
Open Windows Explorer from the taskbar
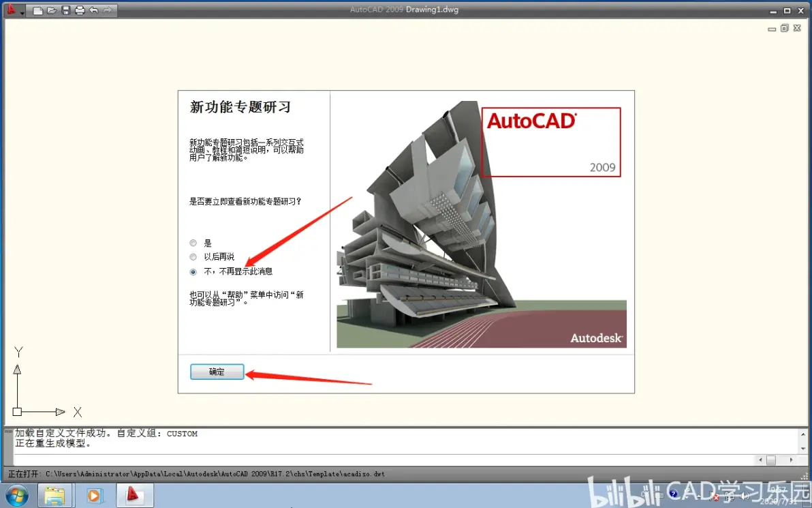click(x=54, y=496)
